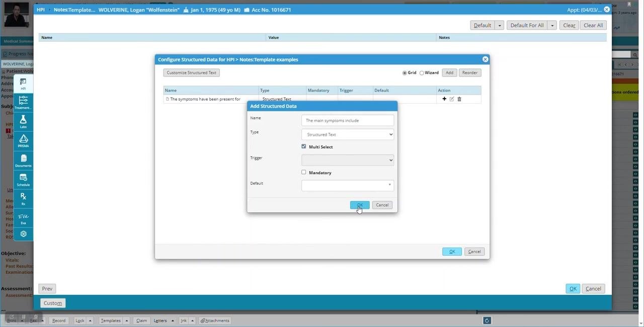Viewport: 644px width, 327px height.
Task: Click the Default For All button
Action: tap(527, 25)
